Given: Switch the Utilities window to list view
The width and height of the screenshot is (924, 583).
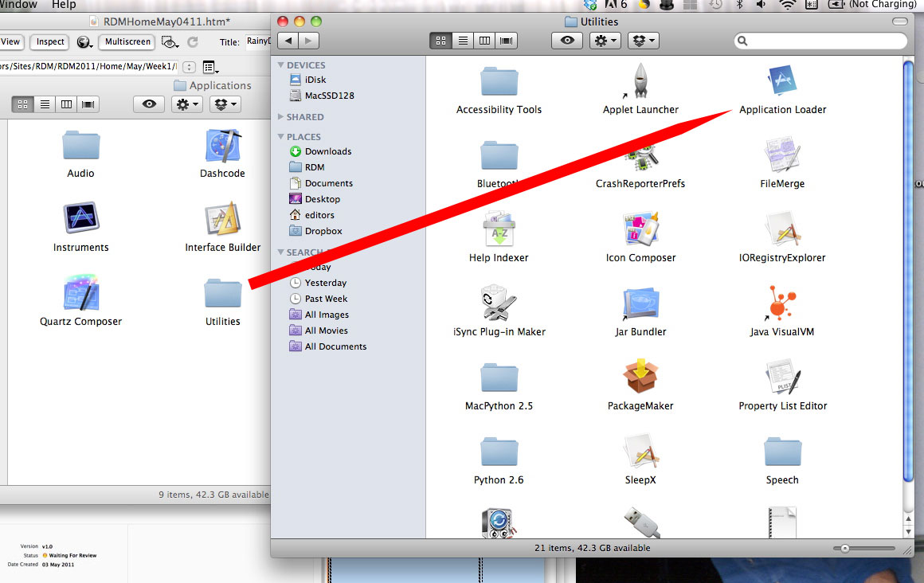Looking at the screenshot, I should pos(463,41).
